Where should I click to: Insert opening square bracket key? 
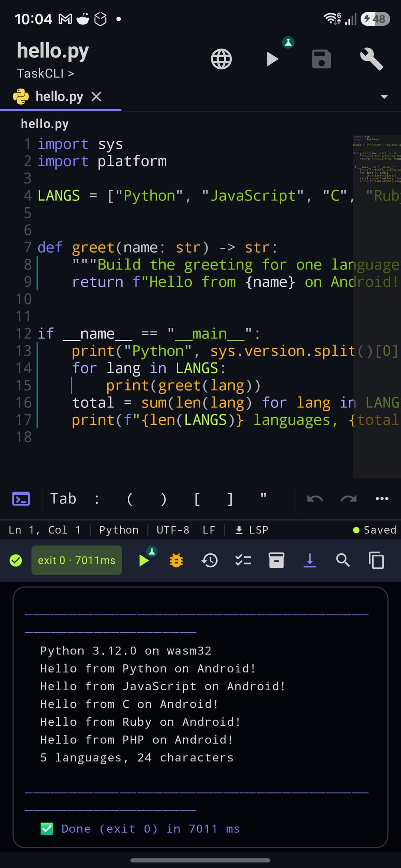pos(197,499)
